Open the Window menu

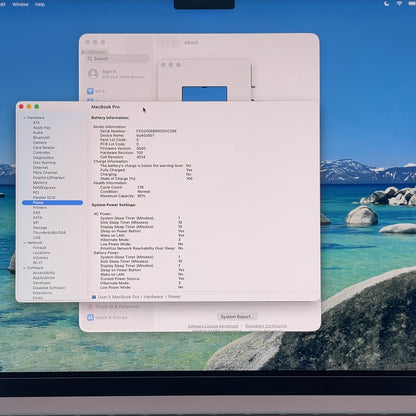20,4
